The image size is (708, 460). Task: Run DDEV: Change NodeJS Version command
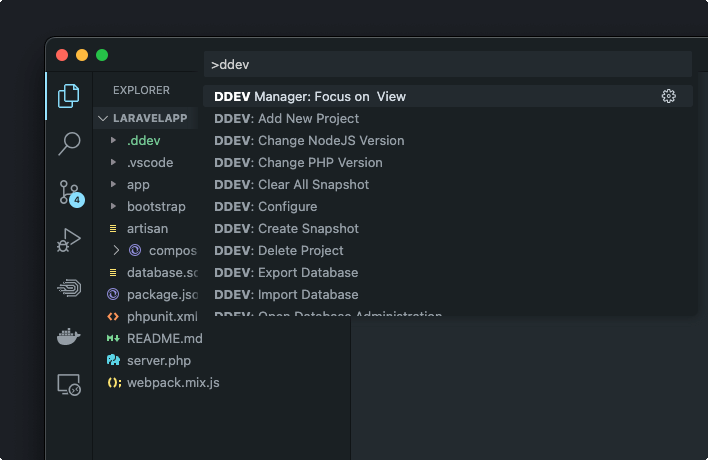point(447,140)
